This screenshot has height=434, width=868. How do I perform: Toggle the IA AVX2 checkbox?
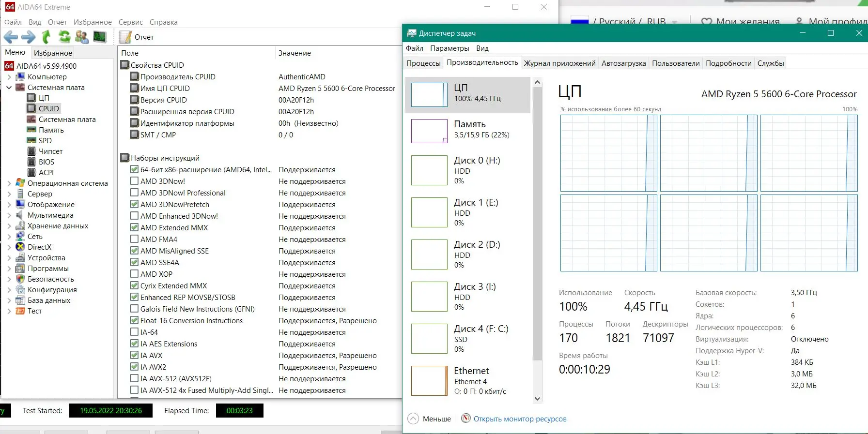[x=135, y=367]
